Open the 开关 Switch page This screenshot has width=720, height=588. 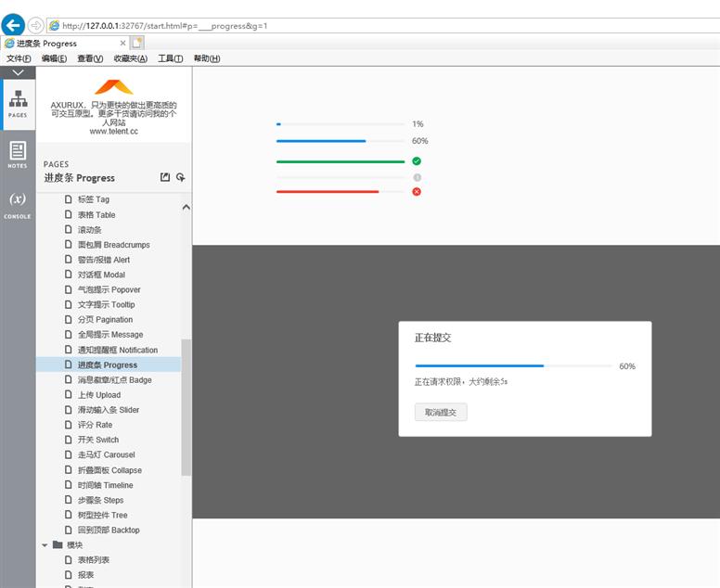click(97, 440)
